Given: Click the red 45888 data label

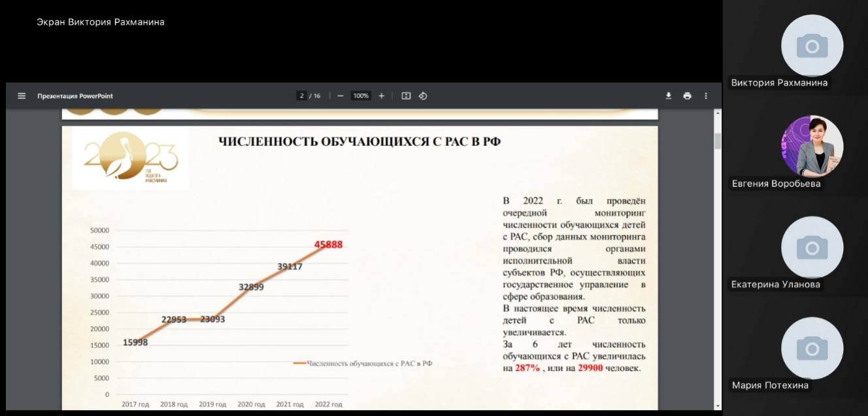Looking at the screenshot, I should click(328, 245).
